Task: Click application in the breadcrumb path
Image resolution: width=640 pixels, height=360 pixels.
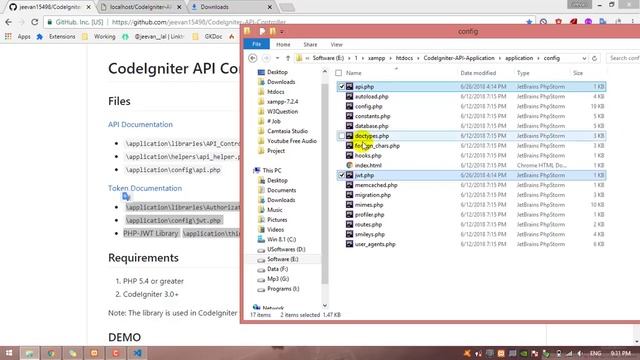Action: coord(519,58)
